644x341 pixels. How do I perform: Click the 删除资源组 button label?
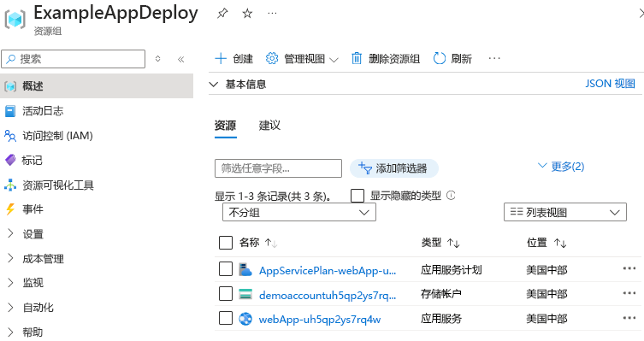[394, 59]
